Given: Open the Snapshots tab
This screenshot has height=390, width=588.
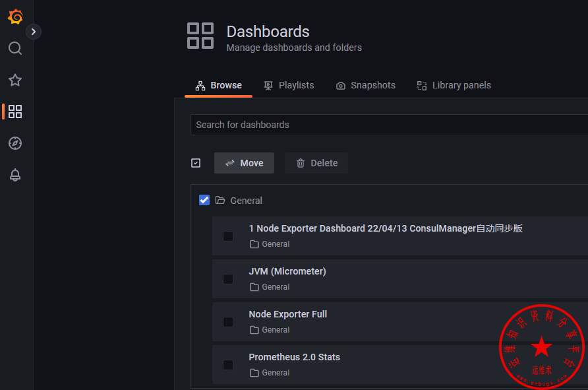Looking at the screenshot, I should 366,85.
